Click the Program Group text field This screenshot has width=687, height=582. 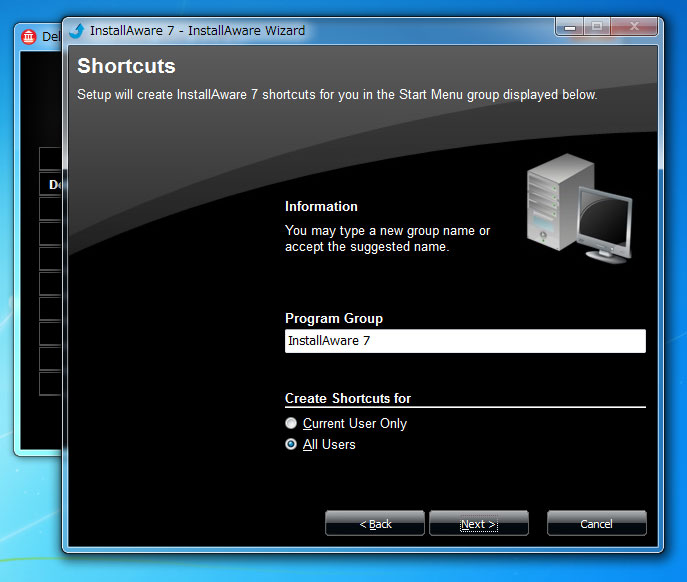tap(465, 341)
